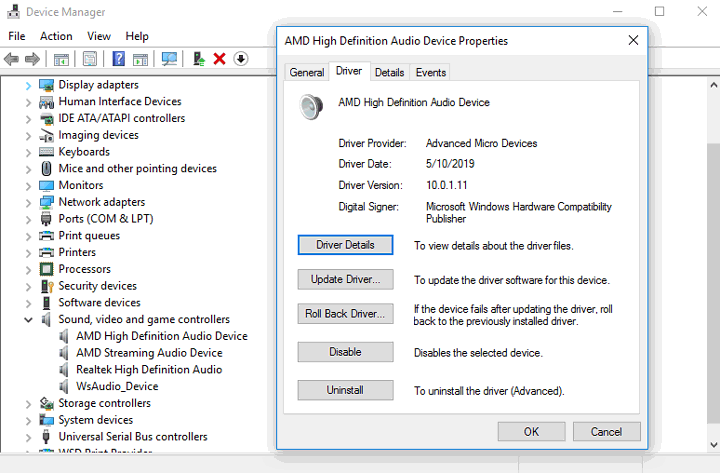Click the vertical scrollbar thumb in Device Manager
The width and height of the screenshot is (720, 473).
[x=714, y=282]
